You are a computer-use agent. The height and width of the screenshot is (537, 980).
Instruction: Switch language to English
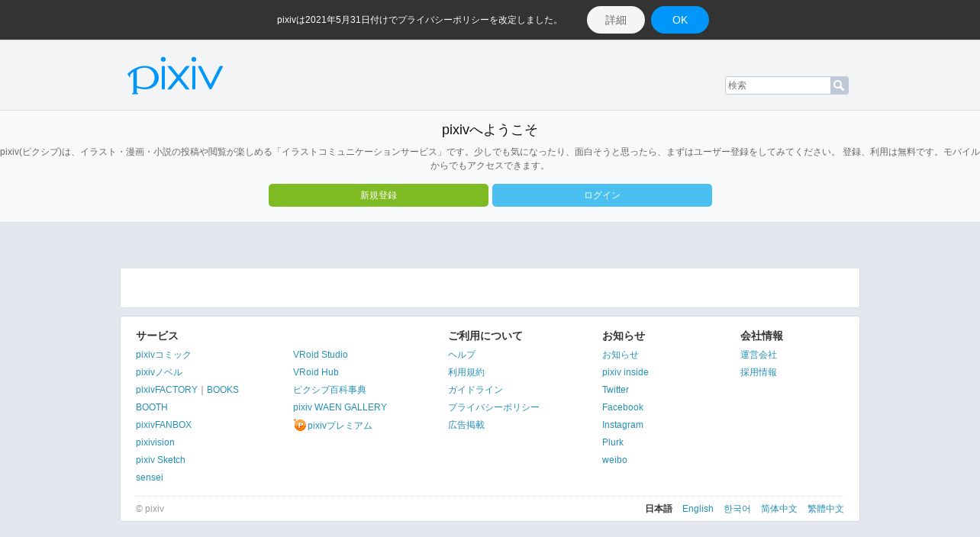coord(698,509)
